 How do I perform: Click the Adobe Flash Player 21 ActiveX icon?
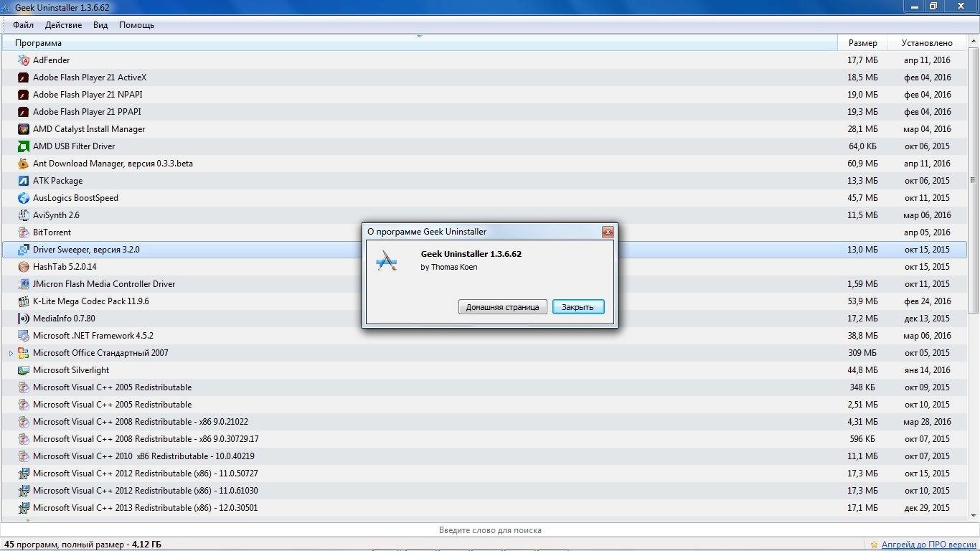24,77
